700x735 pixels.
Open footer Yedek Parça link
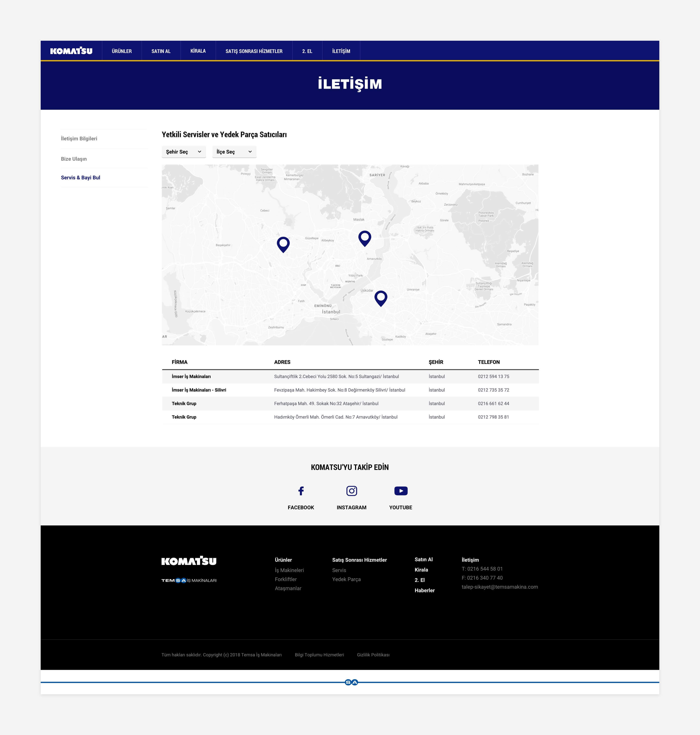pos(346,579)
